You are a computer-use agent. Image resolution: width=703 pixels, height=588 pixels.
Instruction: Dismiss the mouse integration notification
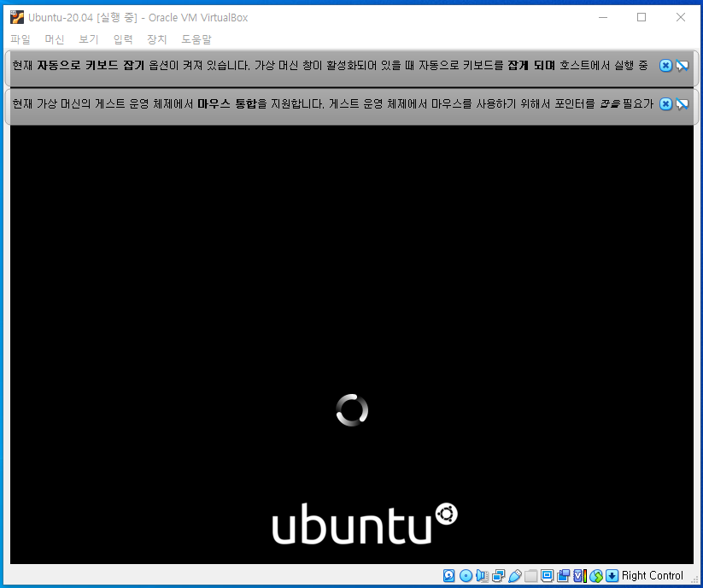point(665,104)
